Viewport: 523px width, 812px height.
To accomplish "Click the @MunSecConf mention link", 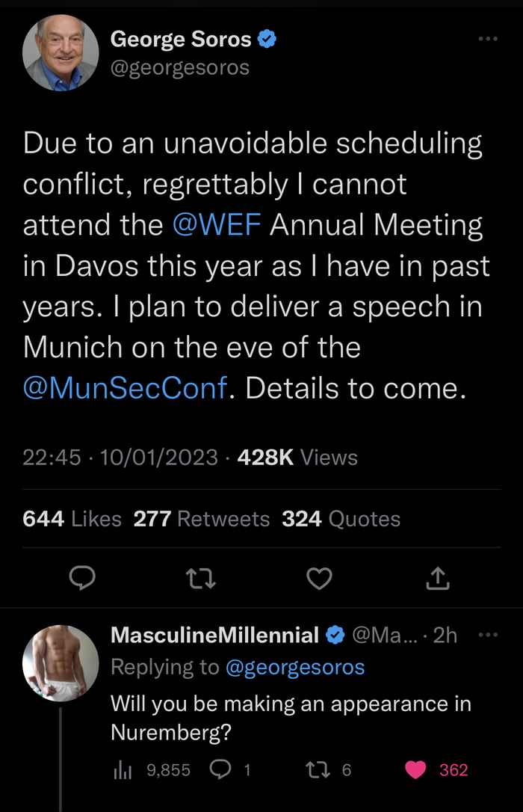I will (x=125, y=389).
